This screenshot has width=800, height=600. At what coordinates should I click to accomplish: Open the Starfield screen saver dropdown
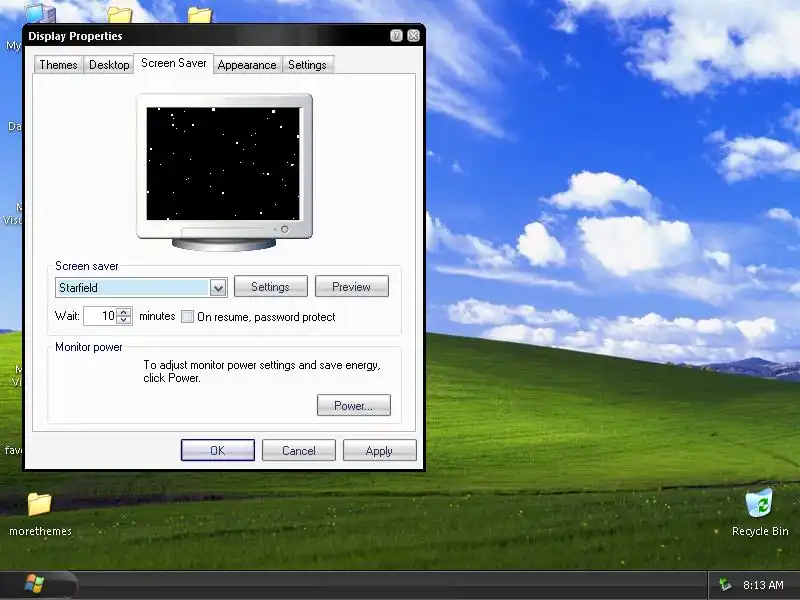coord(218,288)
